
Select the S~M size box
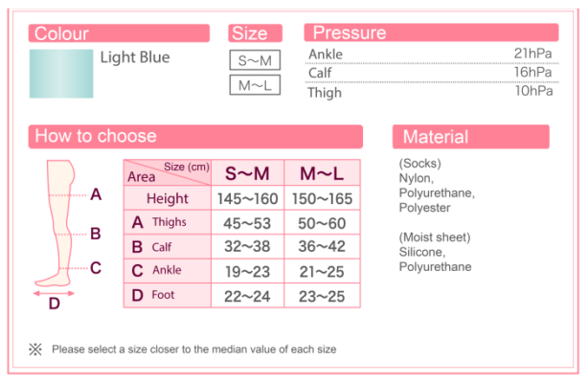(x=255, y=60)
